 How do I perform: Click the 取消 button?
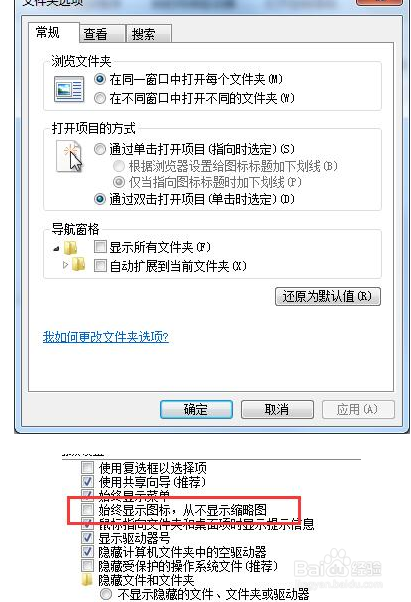[x=277, y=410]
